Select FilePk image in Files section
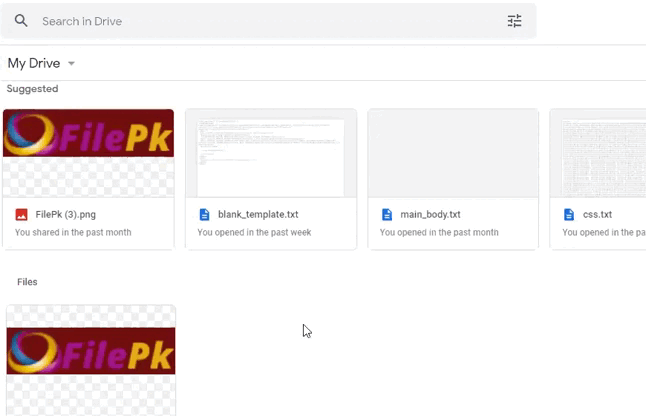Screen dimensions: 646x416 [x=91, y=360]
